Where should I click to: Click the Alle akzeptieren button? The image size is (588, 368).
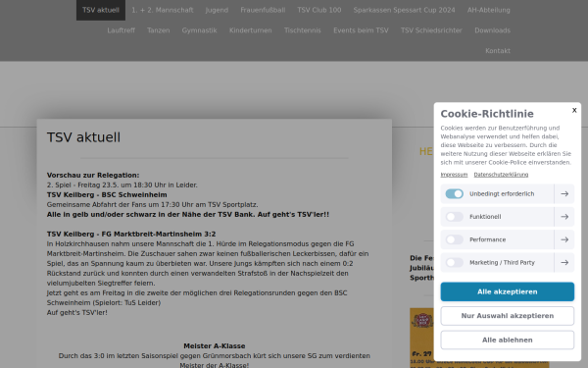pos(507,291)
